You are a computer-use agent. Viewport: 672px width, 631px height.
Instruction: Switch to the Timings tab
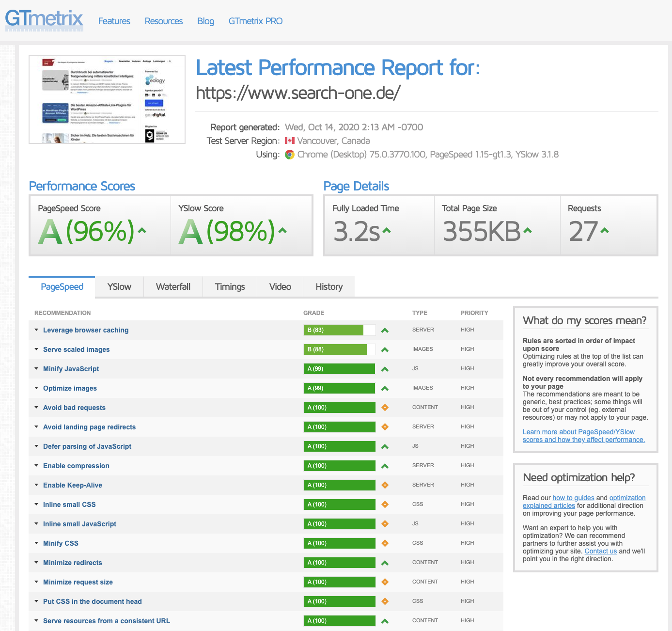(x=230, y=286)
